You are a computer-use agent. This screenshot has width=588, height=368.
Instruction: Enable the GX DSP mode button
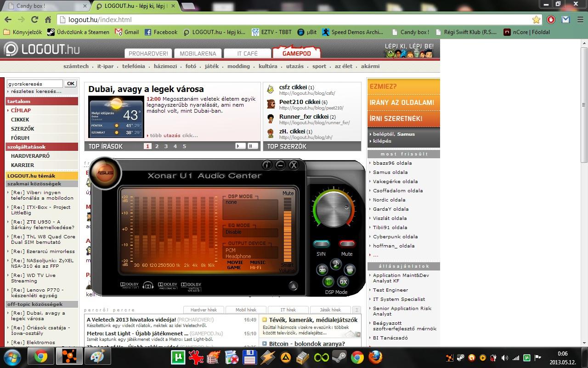(343, 282)
